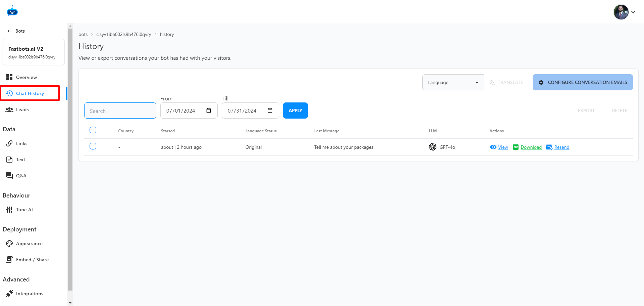The width and height of the screenshot is (644, 306).
Task: Click the 'Original' language status cell
Action: (254, 147)
